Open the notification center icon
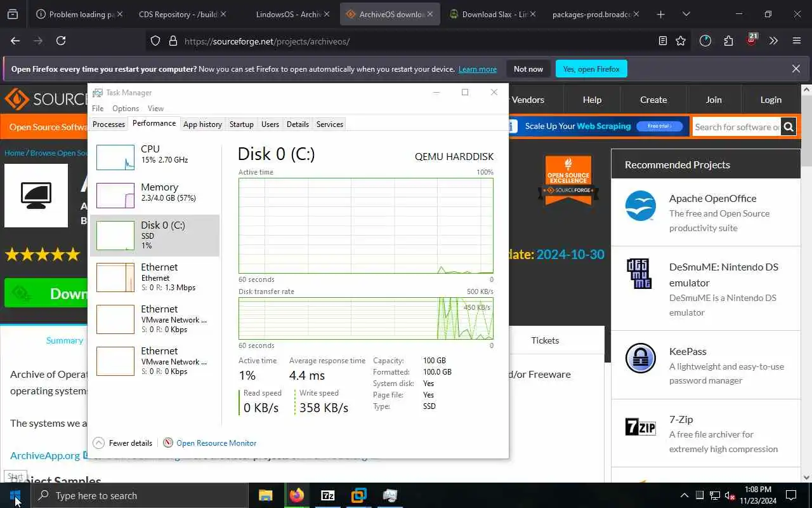 coord(791,495)
